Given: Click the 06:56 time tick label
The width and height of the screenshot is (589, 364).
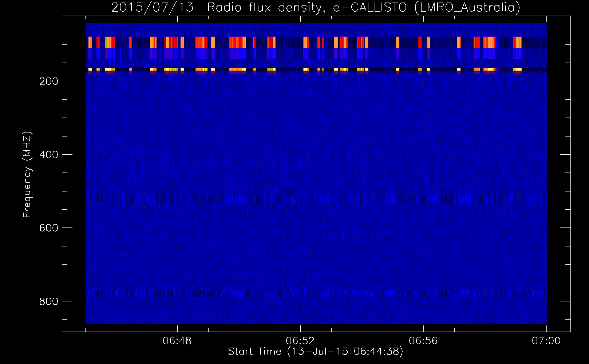Looking at the screenshot, I should 423,341.
